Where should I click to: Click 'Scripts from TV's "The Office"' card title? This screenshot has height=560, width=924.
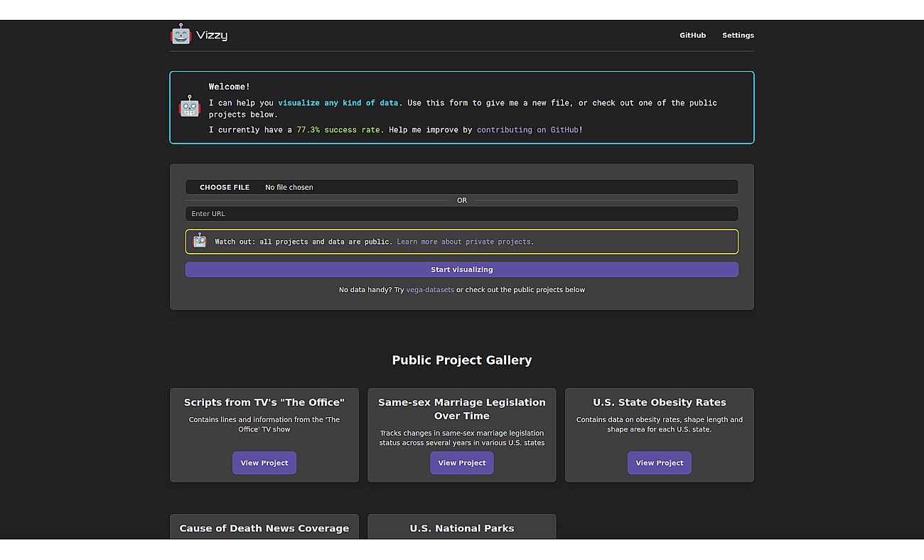[x=264, y=402]
